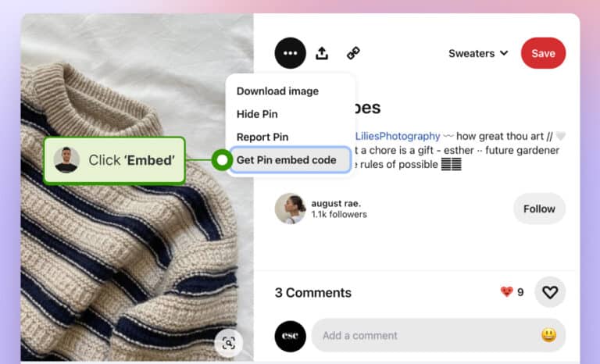Choose 'Hide Pin' menu option
The image size is (600, 364).
257,114
